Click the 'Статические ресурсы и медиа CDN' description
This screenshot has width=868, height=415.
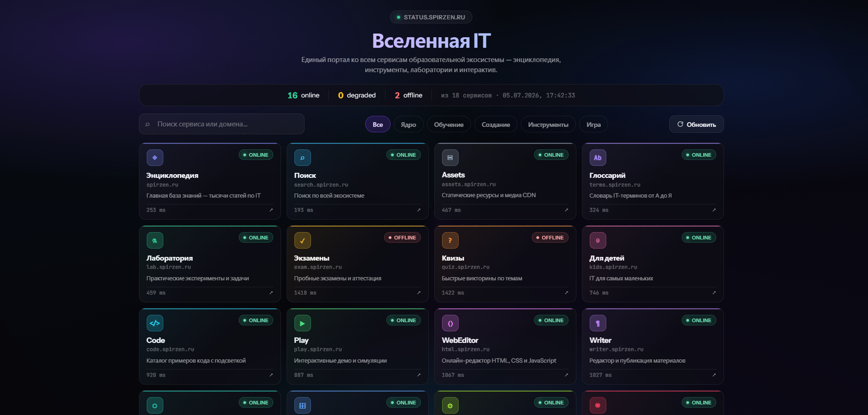click(489, 195)
